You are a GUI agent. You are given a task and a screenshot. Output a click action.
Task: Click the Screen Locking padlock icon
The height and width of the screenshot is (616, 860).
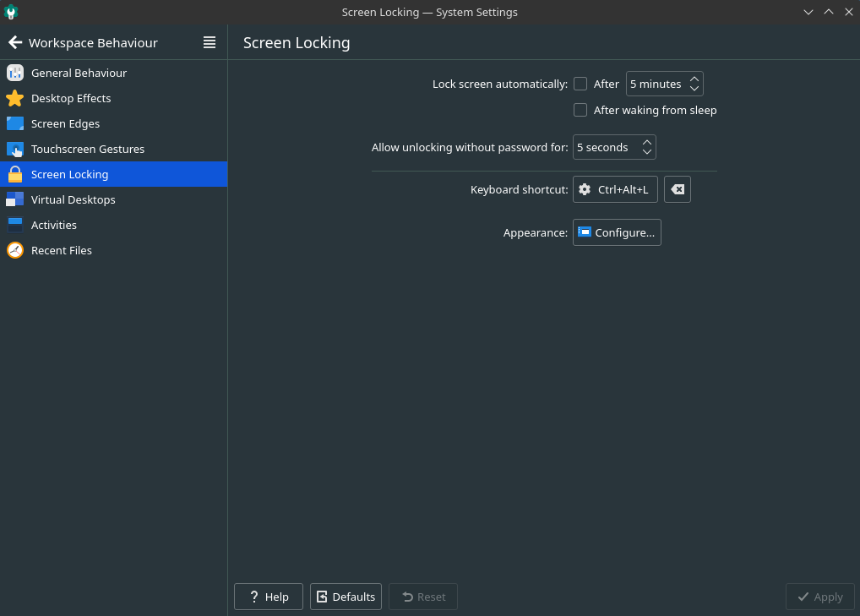[15, 174]
